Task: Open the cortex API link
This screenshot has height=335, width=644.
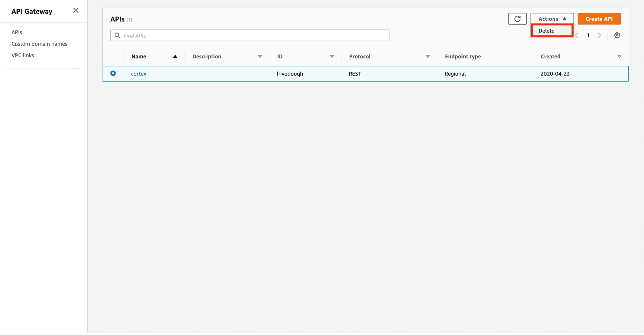Action: pos(139,74)
